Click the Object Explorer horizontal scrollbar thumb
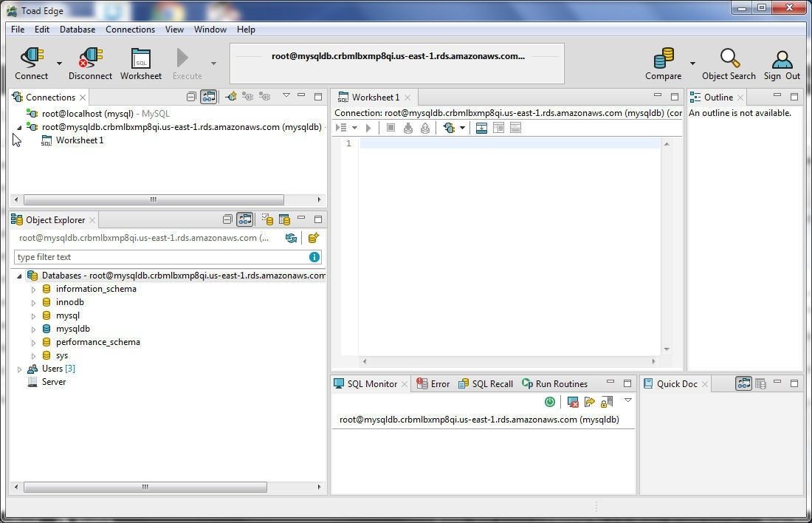This screenshot has width=812, height=523. 145,488
